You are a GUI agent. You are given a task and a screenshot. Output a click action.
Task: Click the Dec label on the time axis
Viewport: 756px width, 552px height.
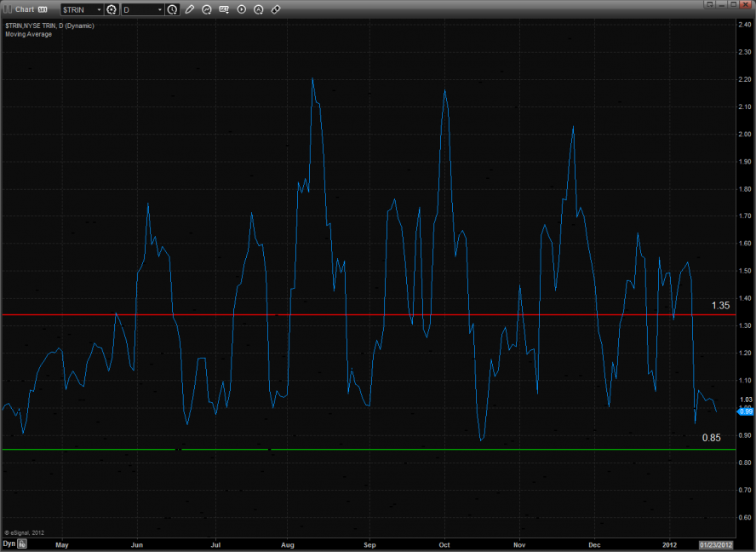594,545
